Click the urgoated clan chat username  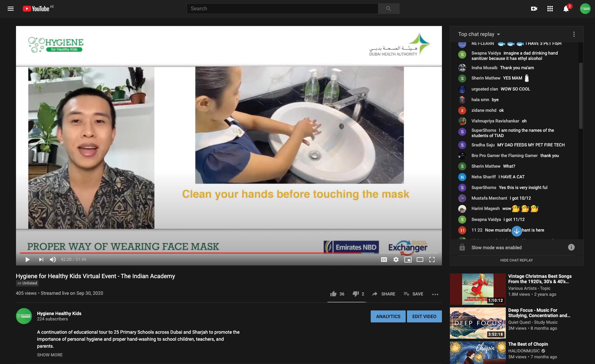click(x=485, y=89)
